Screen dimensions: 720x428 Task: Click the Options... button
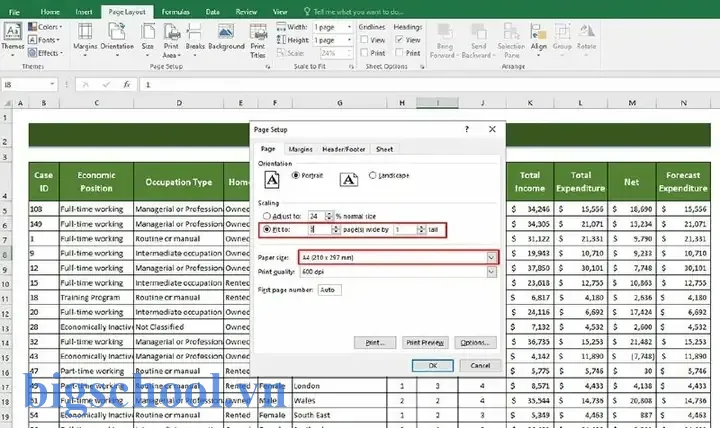475,342
